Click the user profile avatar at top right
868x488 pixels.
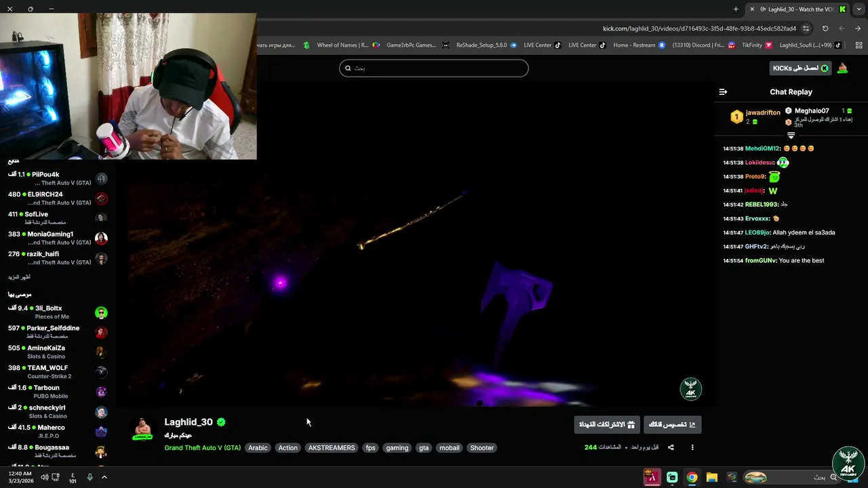[x=842, y=68]
